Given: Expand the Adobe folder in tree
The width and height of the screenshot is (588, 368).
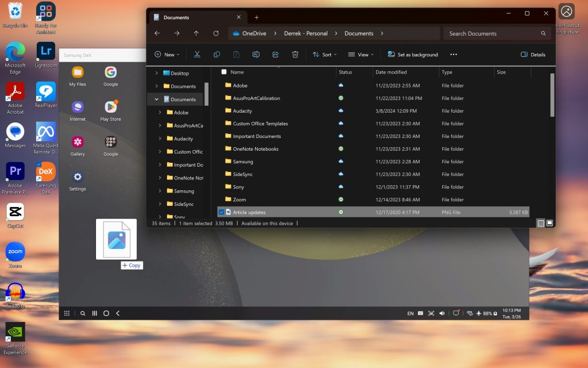Looking at the screenshot, I should coord(160,112).
